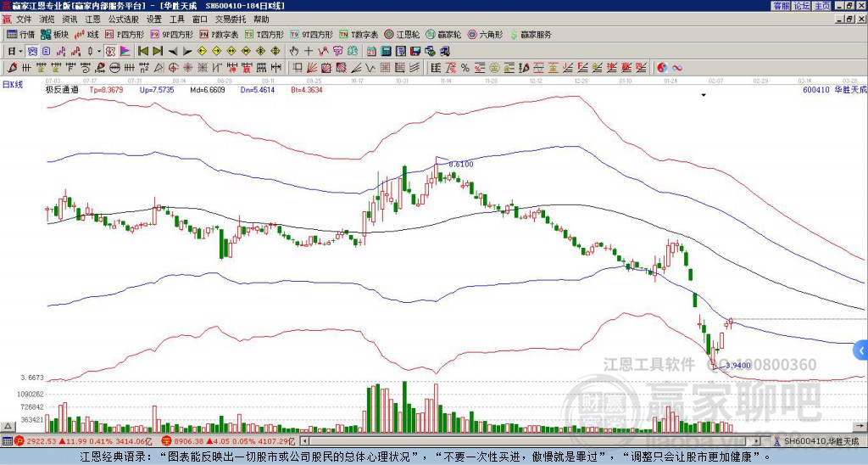The height and width of the screenshot is (465, 868).
Task: Open the 公式选股 menu
Action: click(x=124, y=20)
